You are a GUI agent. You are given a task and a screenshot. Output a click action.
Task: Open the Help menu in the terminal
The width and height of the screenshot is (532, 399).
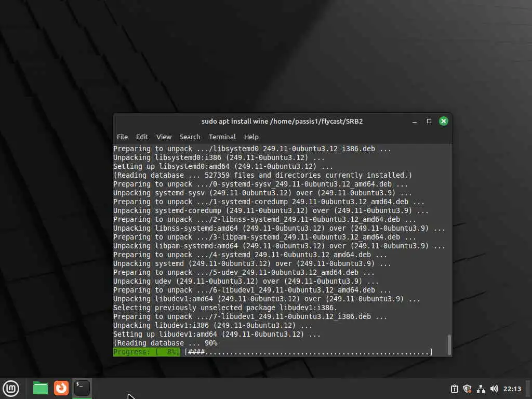coord(251,137)
